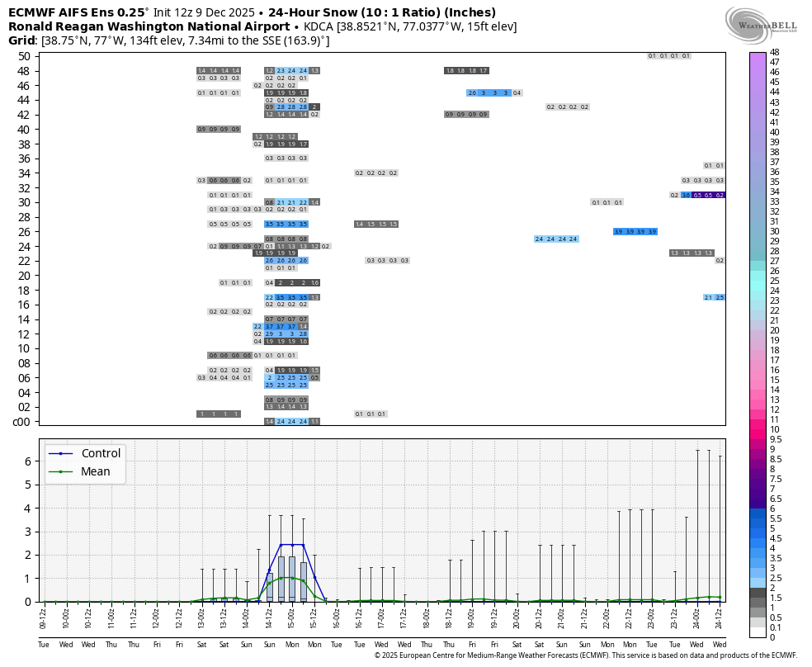Click the 09-12z starting time label
812x667 pixels.
tap(44, 616)
